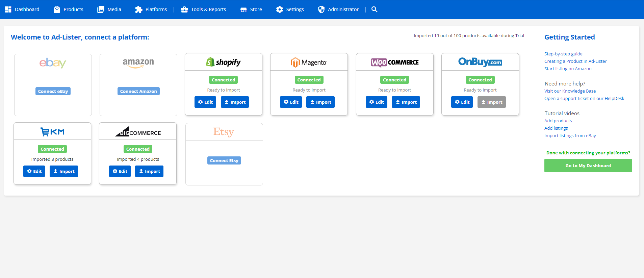Open a support ticket on HelpDesk link
Image resolution: width=644 pixels, height=278 pixels.
tap(584, 98)
